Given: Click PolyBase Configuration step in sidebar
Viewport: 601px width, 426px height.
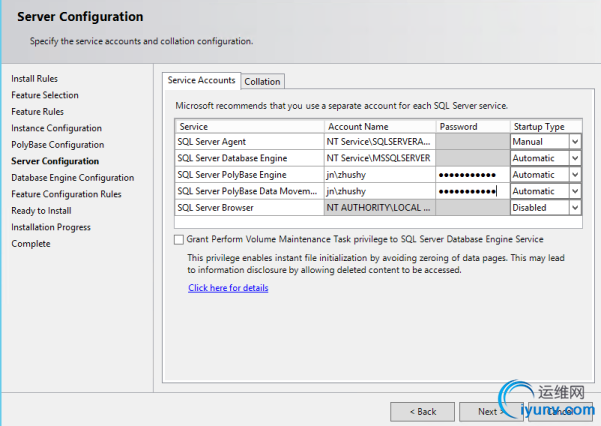Looking at the screenshot, I should point(57,145).
